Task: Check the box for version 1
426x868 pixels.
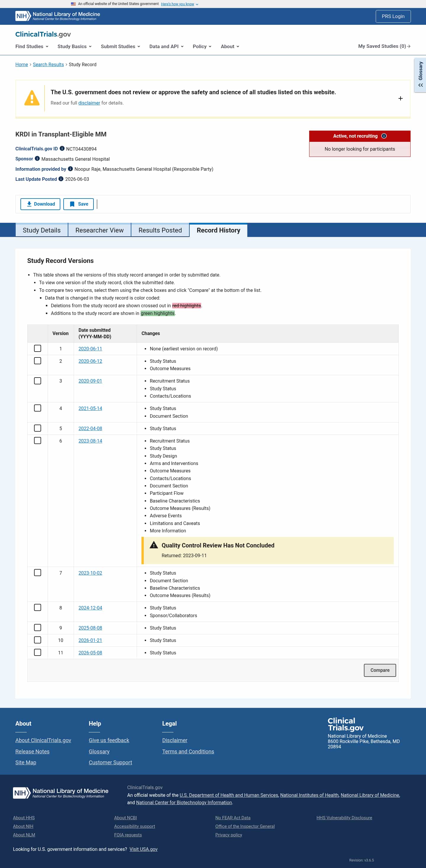Action: click(x=38, y=348)
